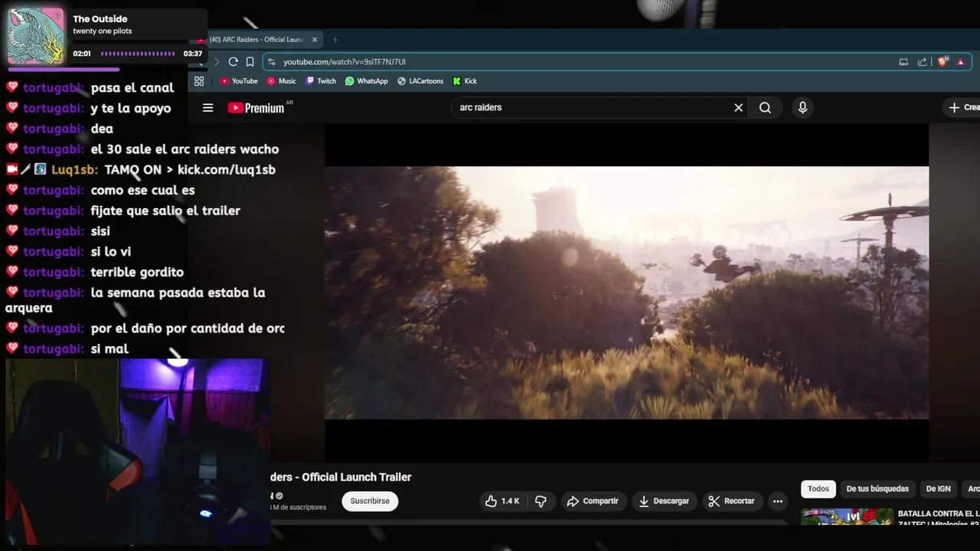Go forward with browser forward arrow

click(217, 62)
